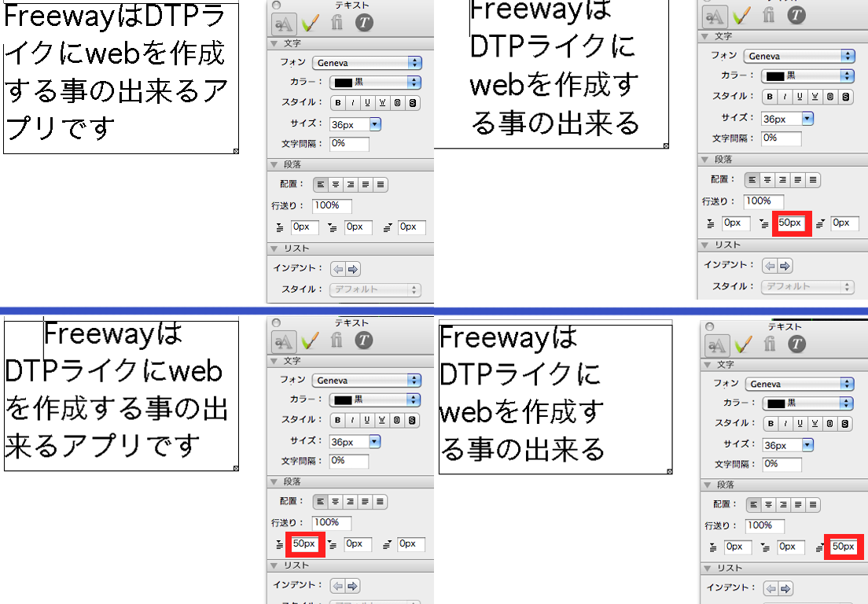Screen dimensions: 868x604
Task: Toggle left alignment in upper-right panel
Action: [x=752, y=180]
